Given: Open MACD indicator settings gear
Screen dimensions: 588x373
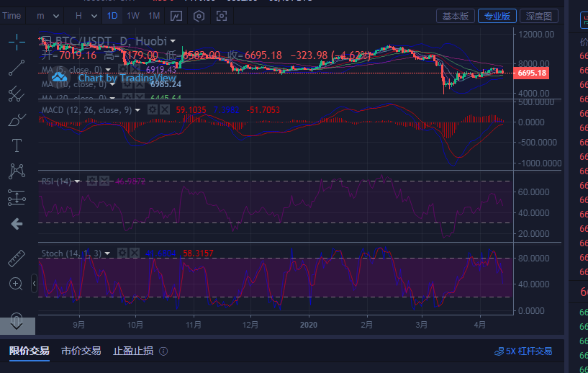Looking at the screenshot, I should point(153,109).
